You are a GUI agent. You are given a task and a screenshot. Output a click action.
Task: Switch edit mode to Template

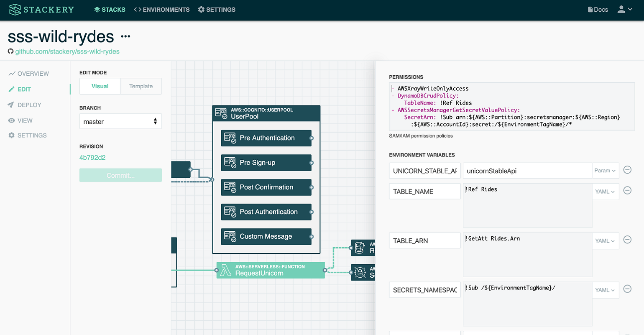(141, 86)
